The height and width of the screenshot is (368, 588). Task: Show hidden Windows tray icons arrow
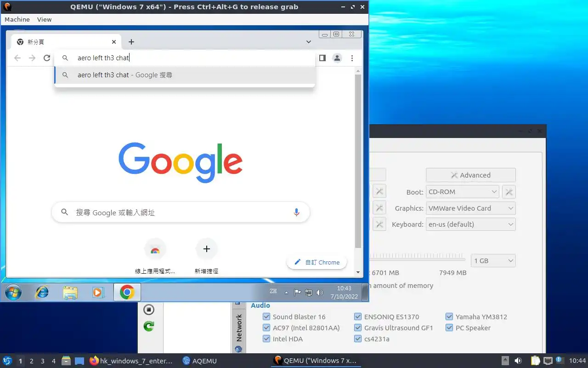(x=286, y=293)
